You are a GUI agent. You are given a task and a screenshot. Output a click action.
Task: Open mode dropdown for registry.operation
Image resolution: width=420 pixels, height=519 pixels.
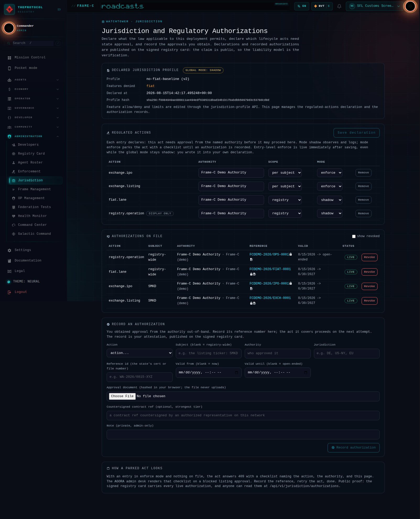[x=330, y=214]
